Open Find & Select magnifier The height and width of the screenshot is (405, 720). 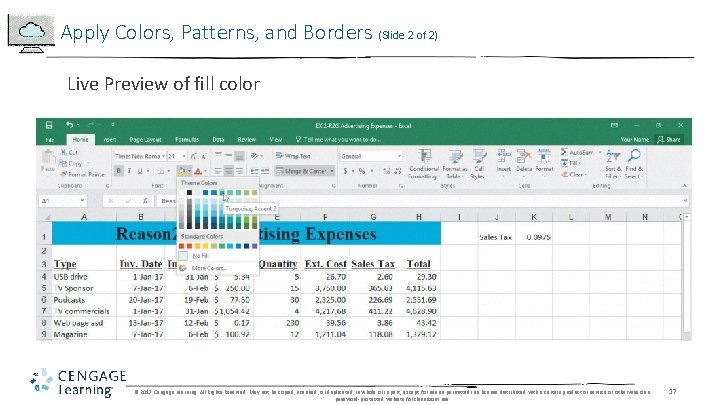point(634,163)
